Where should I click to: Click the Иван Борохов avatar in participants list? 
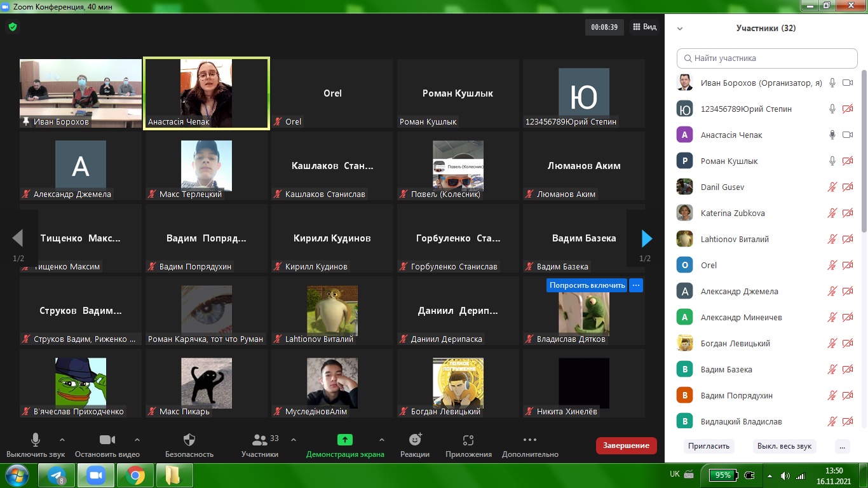[684, 83]
